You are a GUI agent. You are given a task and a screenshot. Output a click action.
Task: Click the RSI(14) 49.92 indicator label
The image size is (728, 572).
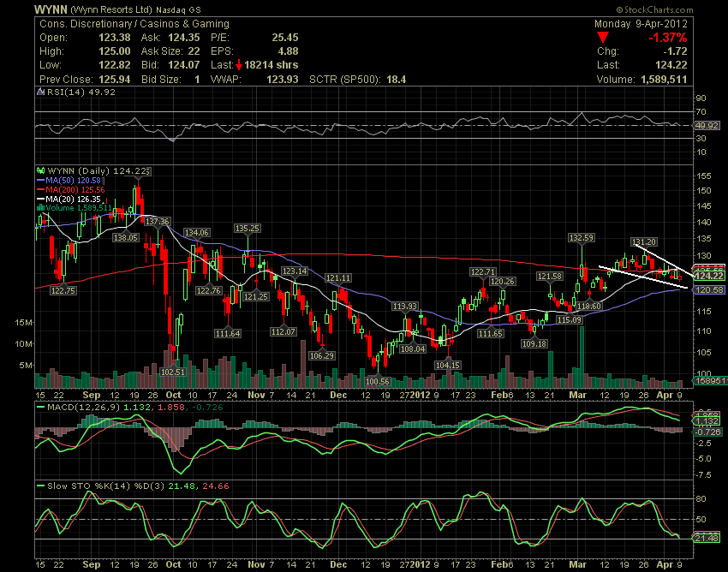[x=81, y=92]
